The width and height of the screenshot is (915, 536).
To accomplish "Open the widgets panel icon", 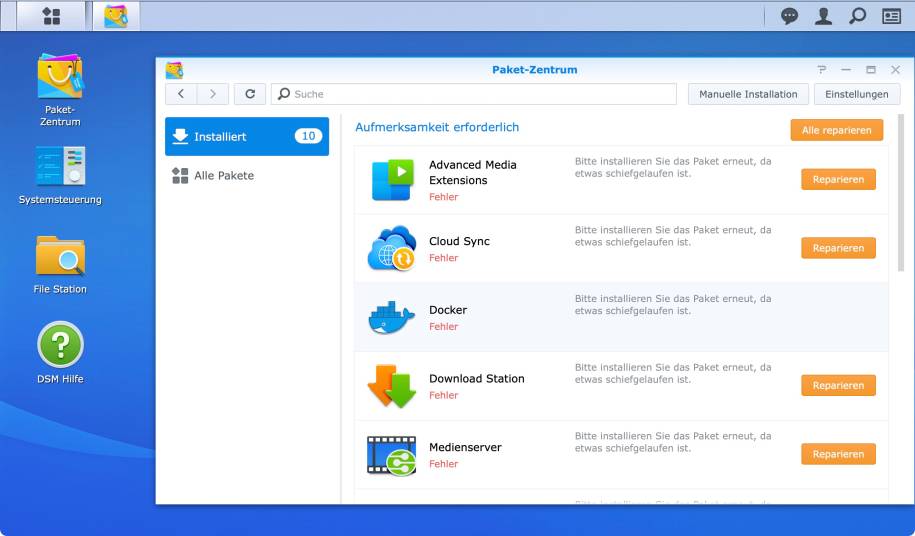I will click(x=891, y=16).
